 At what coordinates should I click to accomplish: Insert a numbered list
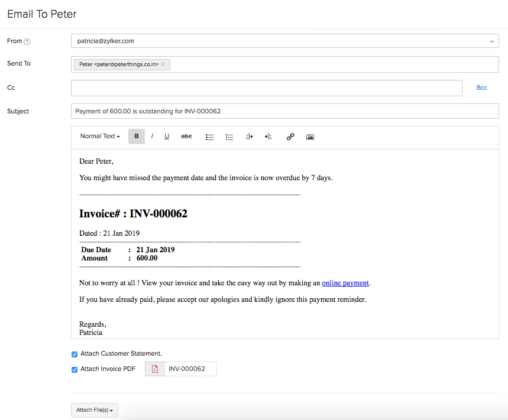point(229,136)
